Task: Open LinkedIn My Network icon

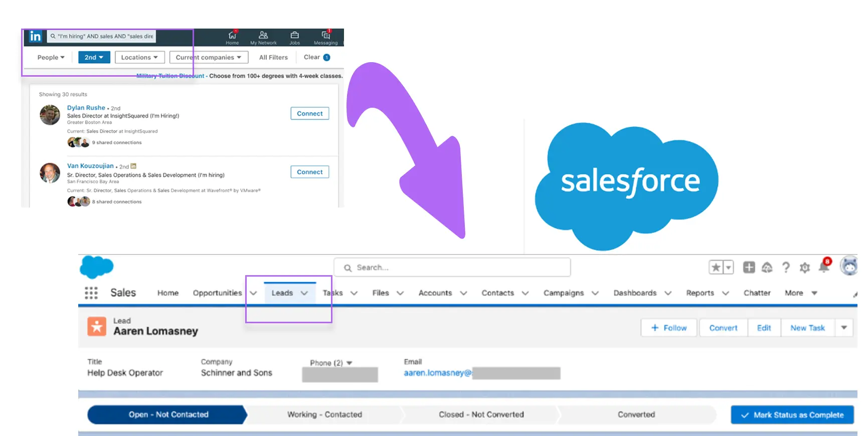Action: [263, 38]
